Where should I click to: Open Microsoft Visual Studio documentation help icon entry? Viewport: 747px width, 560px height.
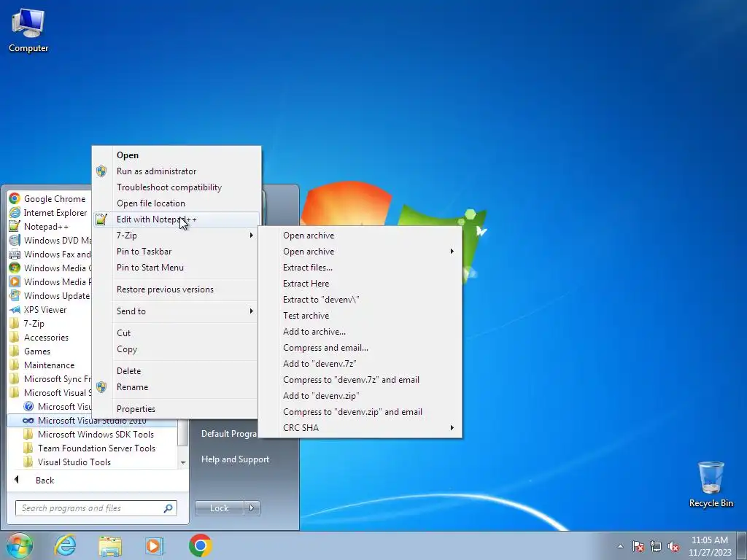[x=28, y=406]
